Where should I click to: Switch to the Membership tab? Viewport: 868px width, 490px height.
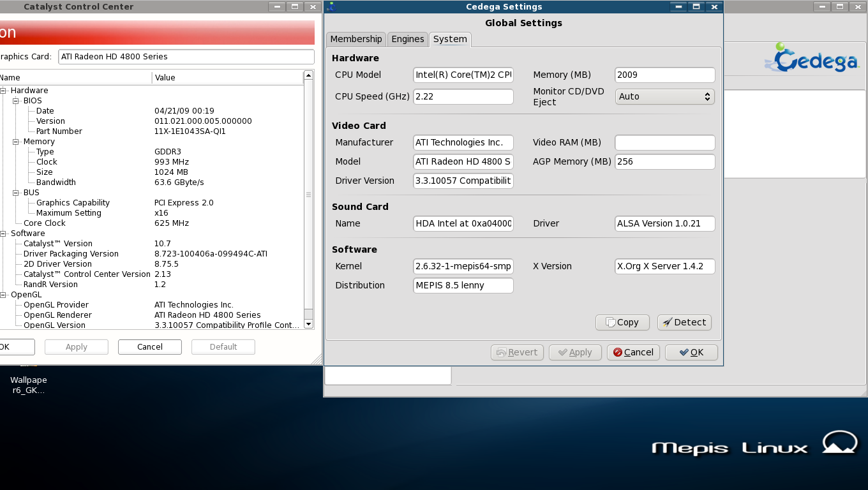click(x=356, y=39)
